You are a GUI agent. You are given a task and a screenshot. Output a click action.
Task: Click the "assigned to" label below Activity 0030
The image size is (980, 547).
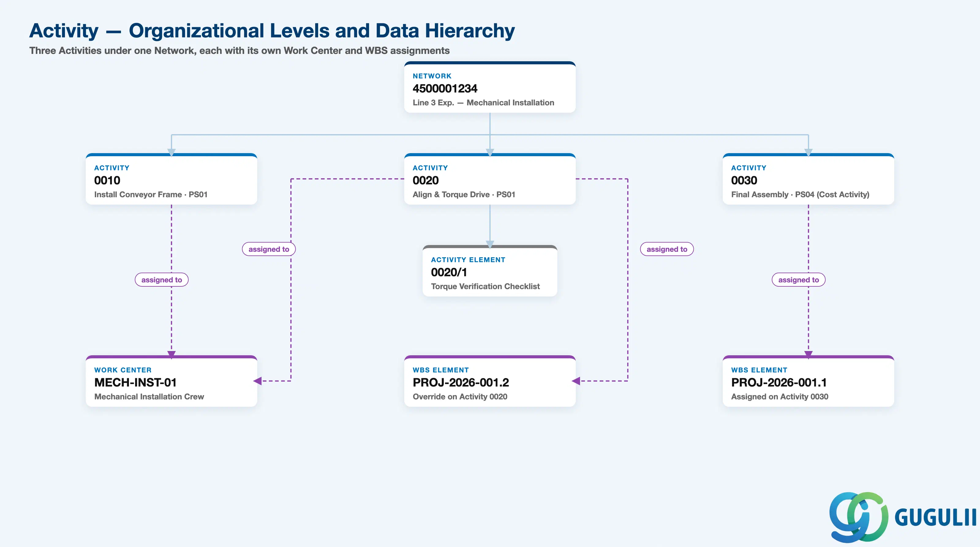click(798, 280)
